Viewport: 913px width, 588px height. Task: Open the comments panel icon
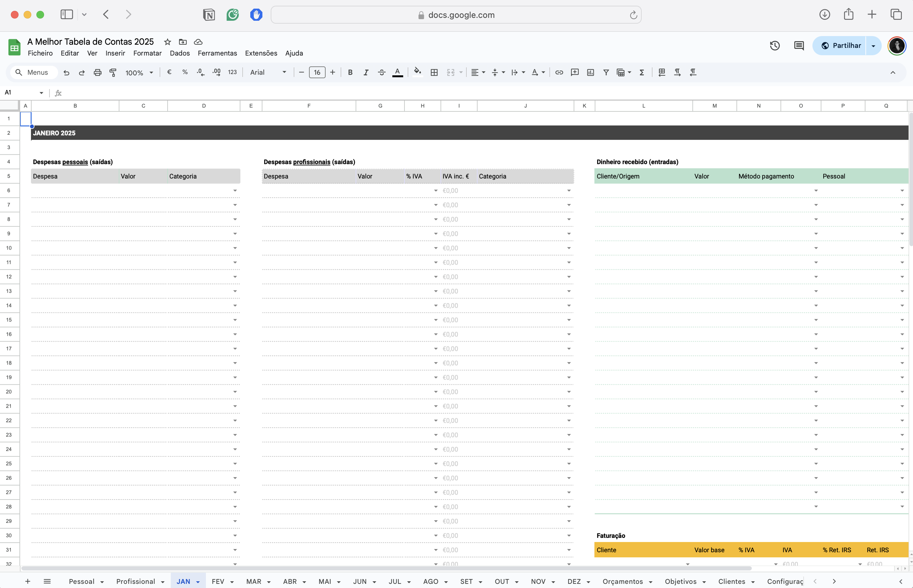coord(799,46)
